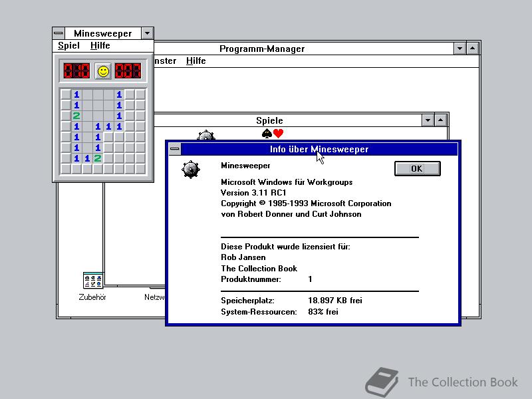Click the green 2 tile in Minesweeper's third row
Screen dimensions: 532x399
[x=76, y=116]
